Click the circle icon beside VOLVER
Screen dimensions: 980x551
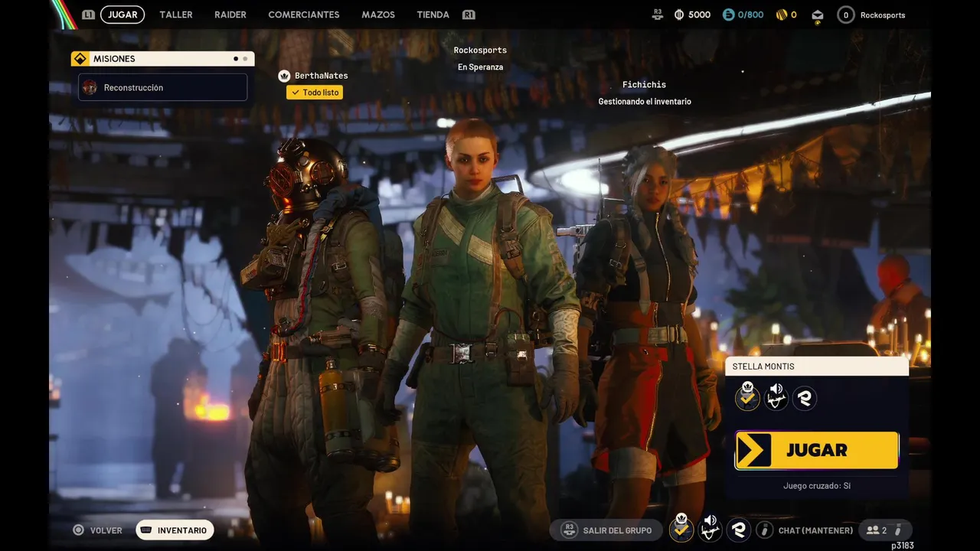coord(78,530)
